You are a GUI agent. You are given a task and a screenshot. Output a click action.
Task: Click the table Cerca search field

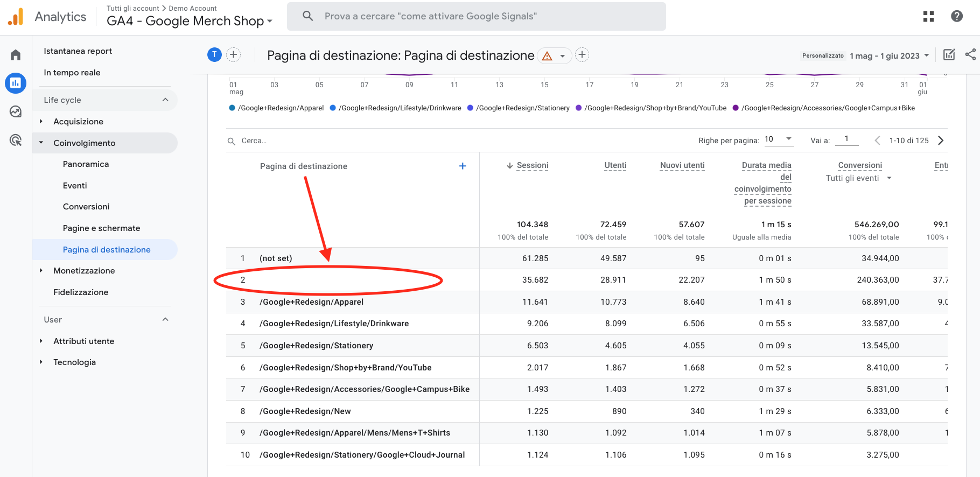point(254,141)
